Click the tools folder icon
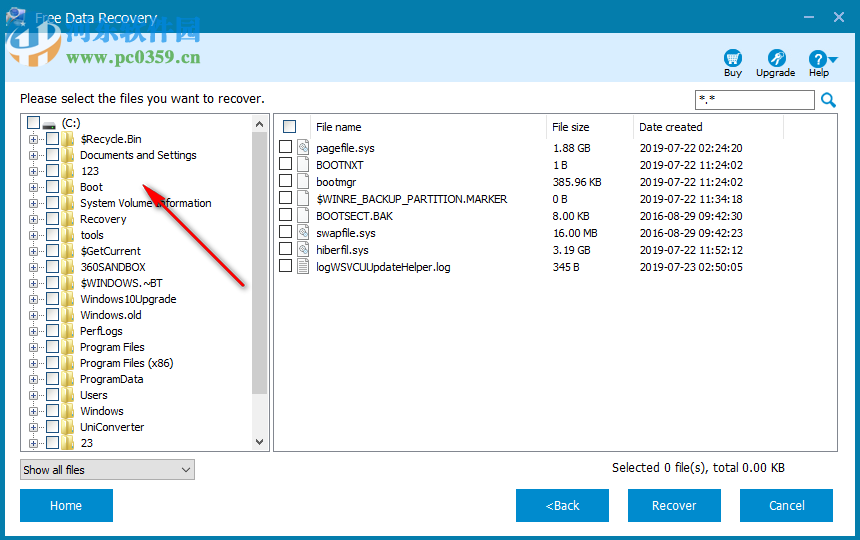 pos(67,235)
